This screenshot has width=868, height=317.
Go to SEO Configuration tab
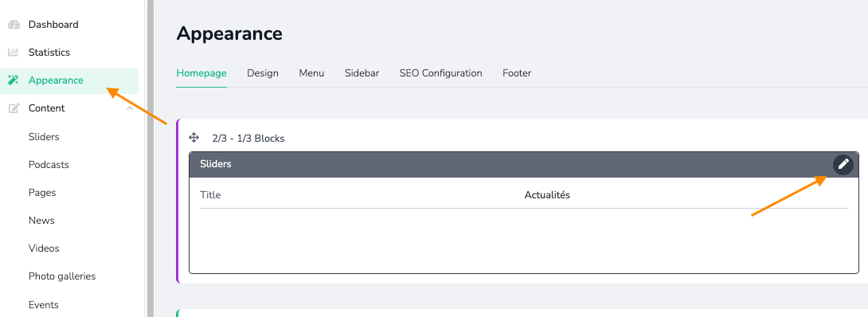click(440, 73)
